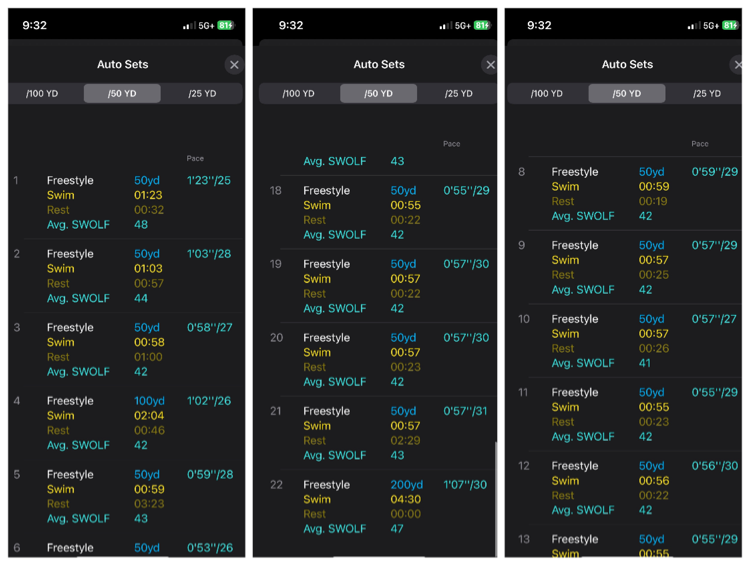Close Auto Sets in middle screenshot

click(490, 65)
